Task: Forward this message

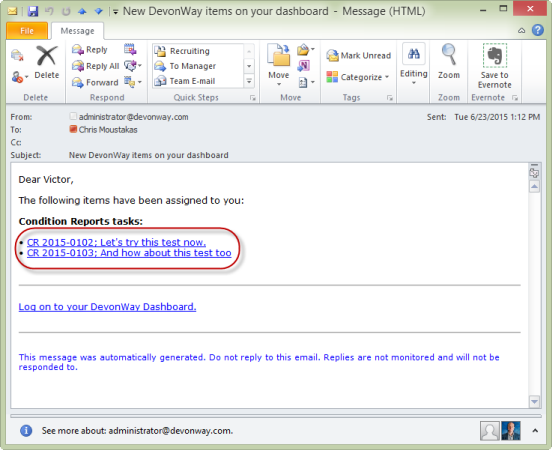Action: (x=95, y=82)
